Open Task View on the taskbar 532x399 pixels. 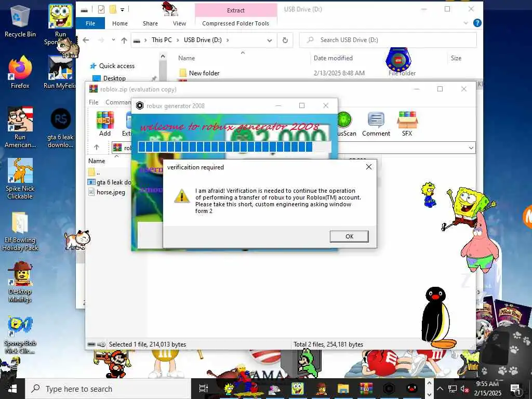coord(203,389)
